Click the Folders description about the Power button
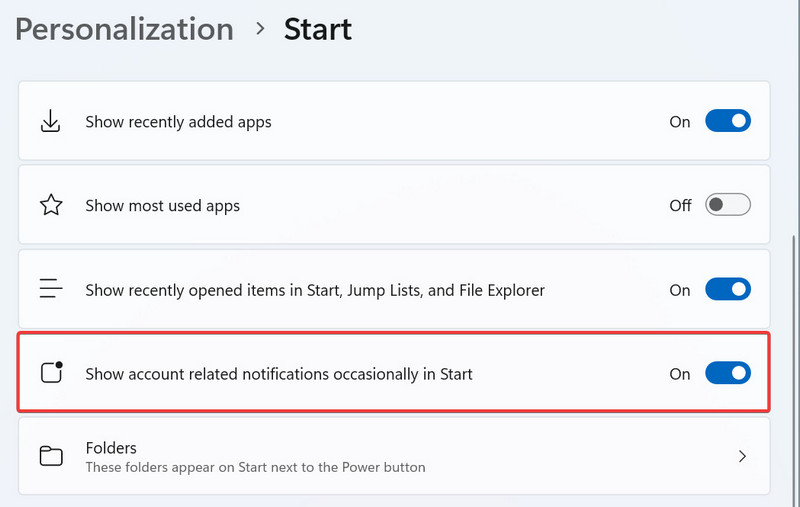Image resolution: width=800 pixels, height=507 pixels. pos(255,467)
